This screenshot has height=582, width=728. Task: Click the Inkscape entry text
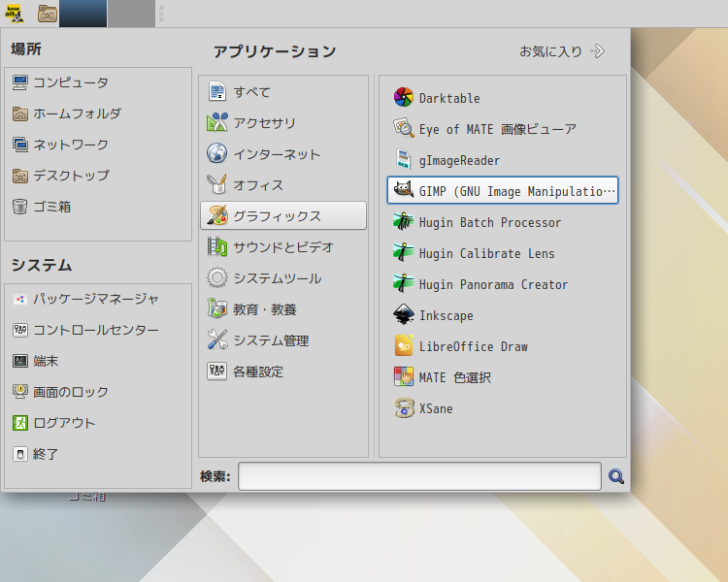(x=447, y=315)
